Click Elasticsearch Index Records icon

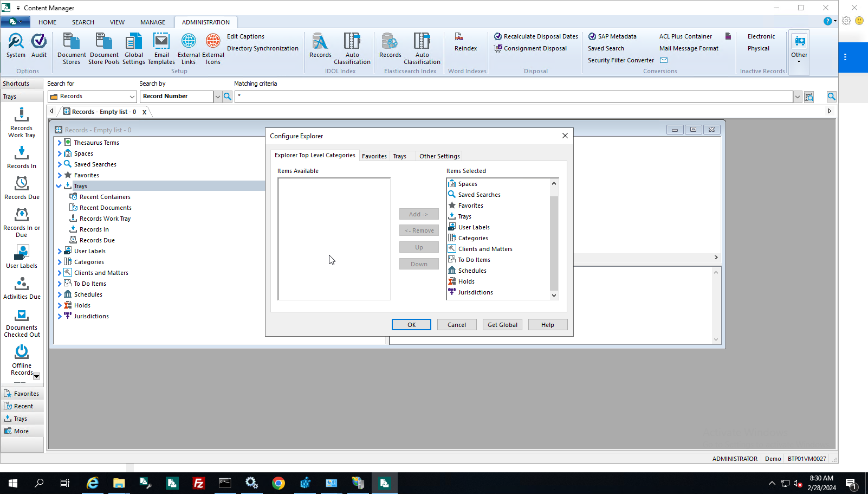click(x=390, y=46)
